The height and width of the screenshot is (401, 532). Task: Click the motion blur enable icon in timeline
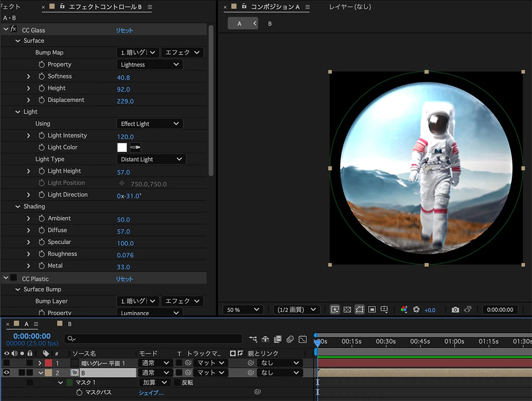(290, 339)
